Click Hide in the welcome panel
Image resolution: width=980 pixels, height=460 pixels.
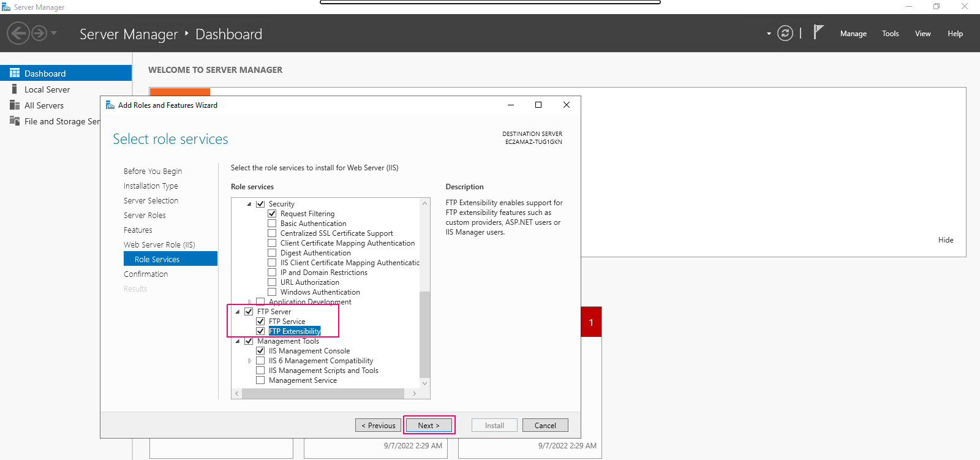pos(946,240)
